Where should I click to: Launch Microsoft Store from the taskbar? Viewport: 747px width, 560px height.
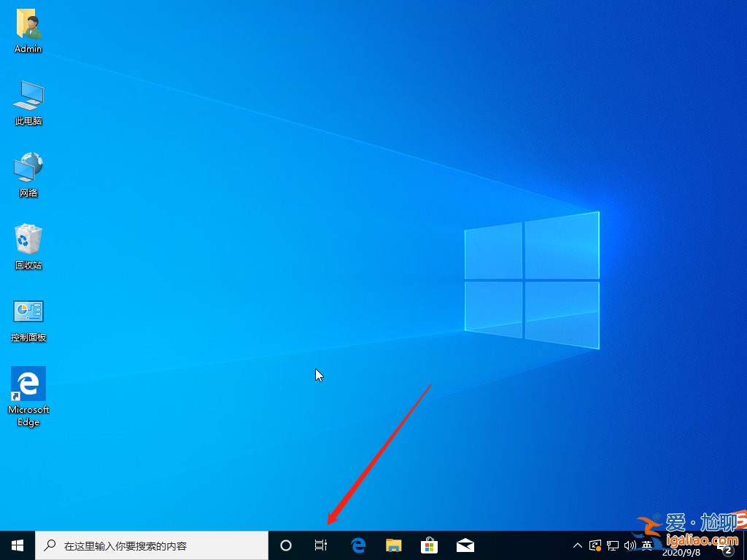429,545
